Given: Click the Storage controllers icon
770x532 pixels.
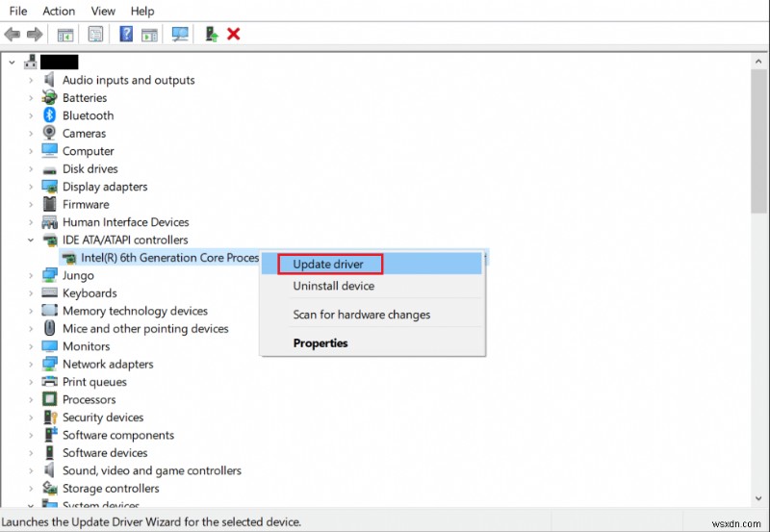Looking at the screenshot, I should click(x=49, y=488).
